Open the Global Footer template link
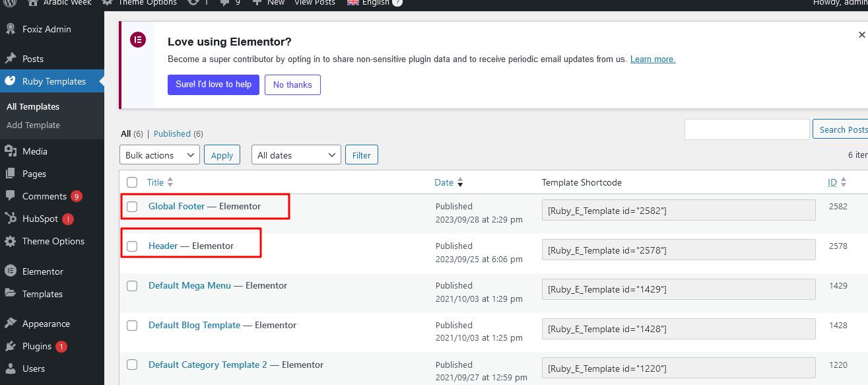 [x=176, y=206]
